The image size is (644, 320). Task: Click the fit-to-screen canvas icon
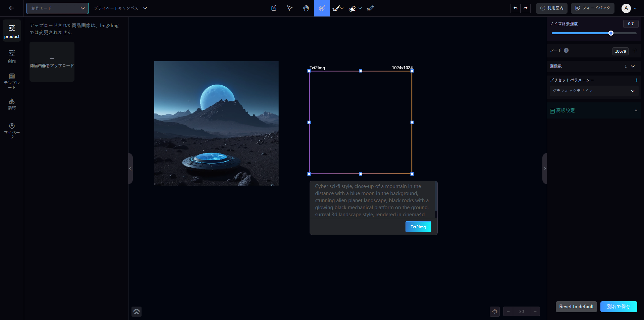[x=495, y=312]
